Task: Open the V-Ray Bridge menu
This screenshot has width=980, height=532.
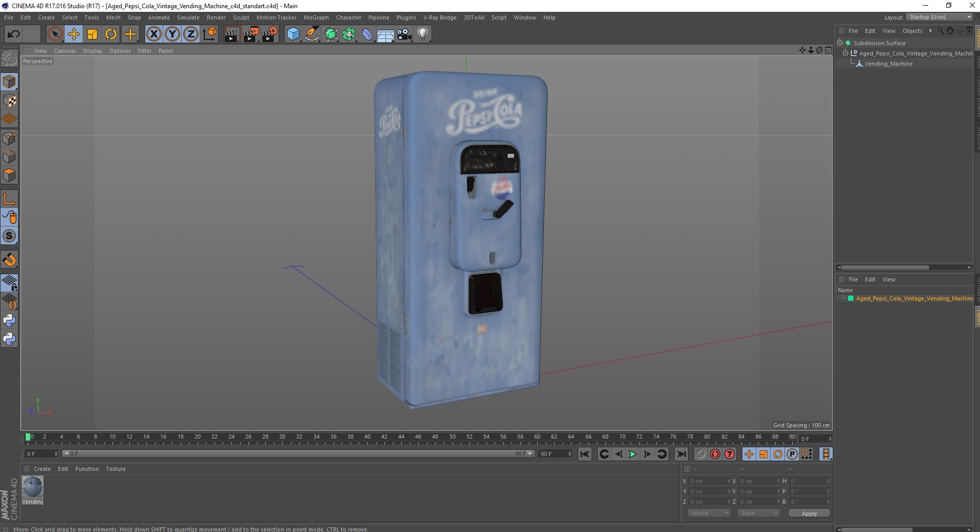Action: coord(440,17)
